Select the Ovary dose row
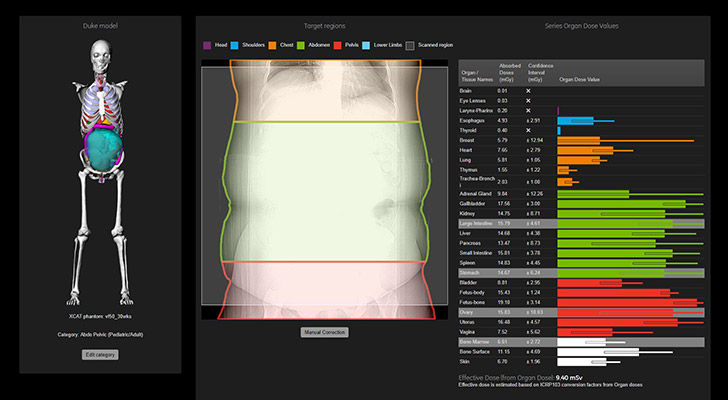Viewport: 728px width, 400px height. (x=581, y=312)
